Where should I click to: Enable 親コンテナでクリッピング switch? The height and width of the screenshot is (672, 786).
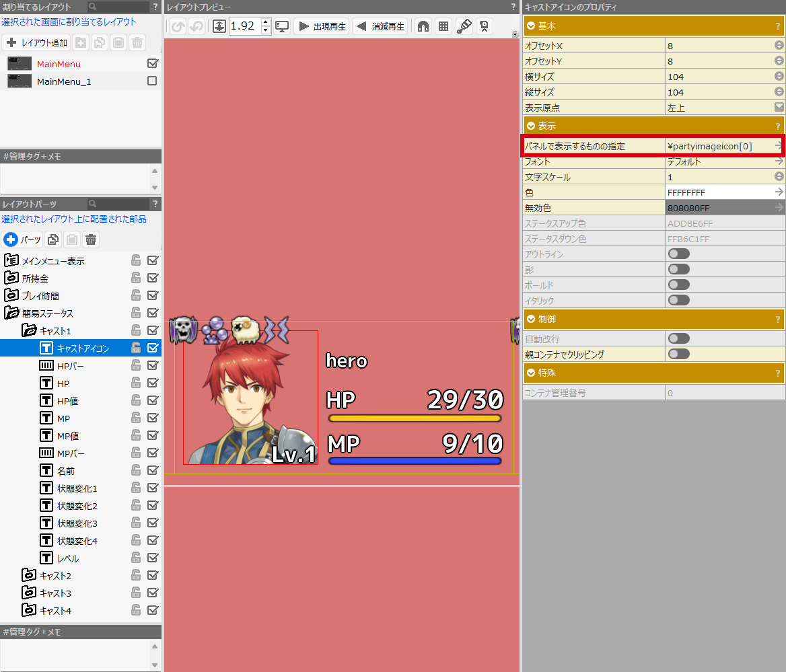pyautogui.click(x=678, y=354)
